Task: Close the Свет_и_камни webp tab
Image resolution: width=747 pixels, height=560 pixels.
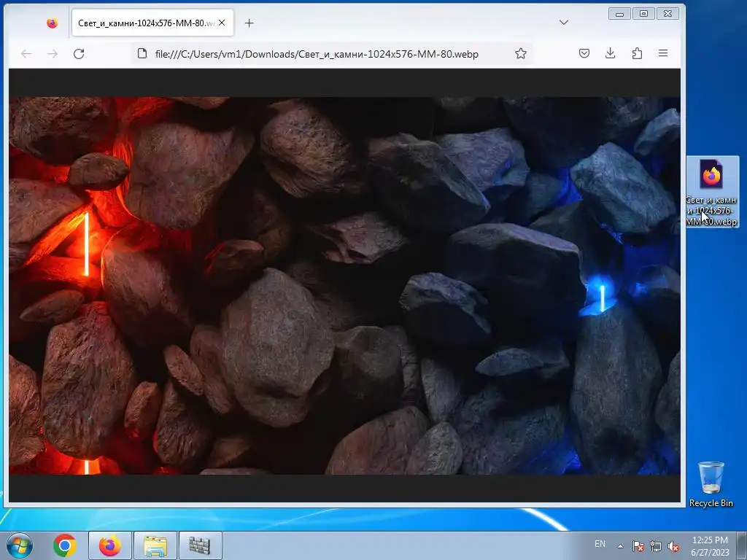Action: [222, 23]
